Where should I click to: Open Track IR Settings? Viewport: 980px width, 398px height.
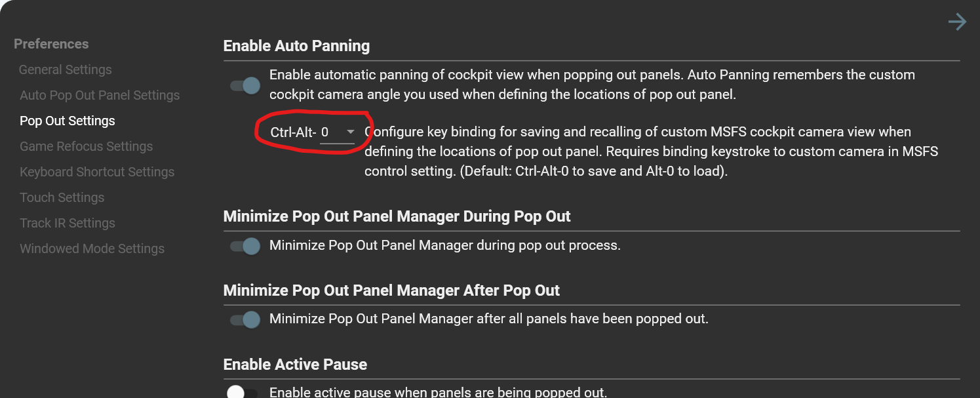(67, 223)
